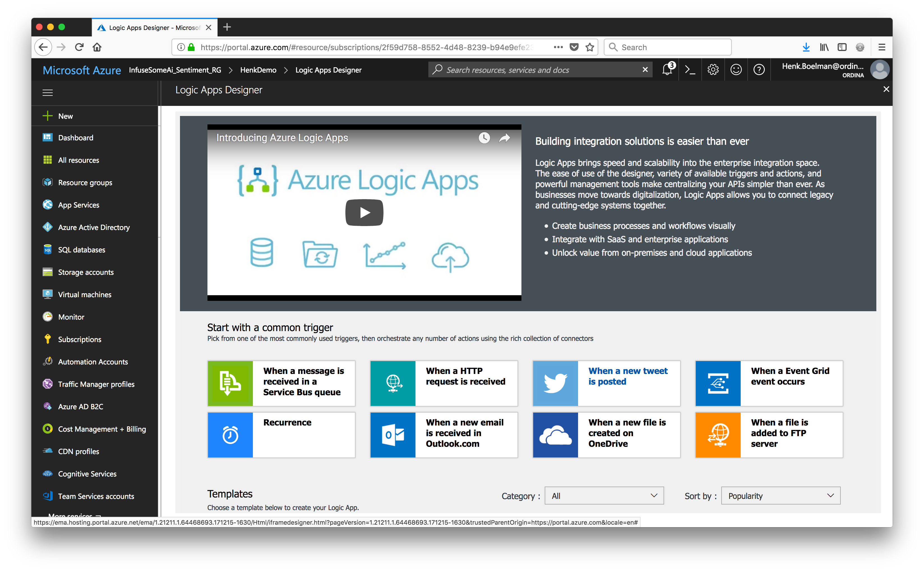
Task: Click the FTP server trigger icon
Action: pos(718,435)
